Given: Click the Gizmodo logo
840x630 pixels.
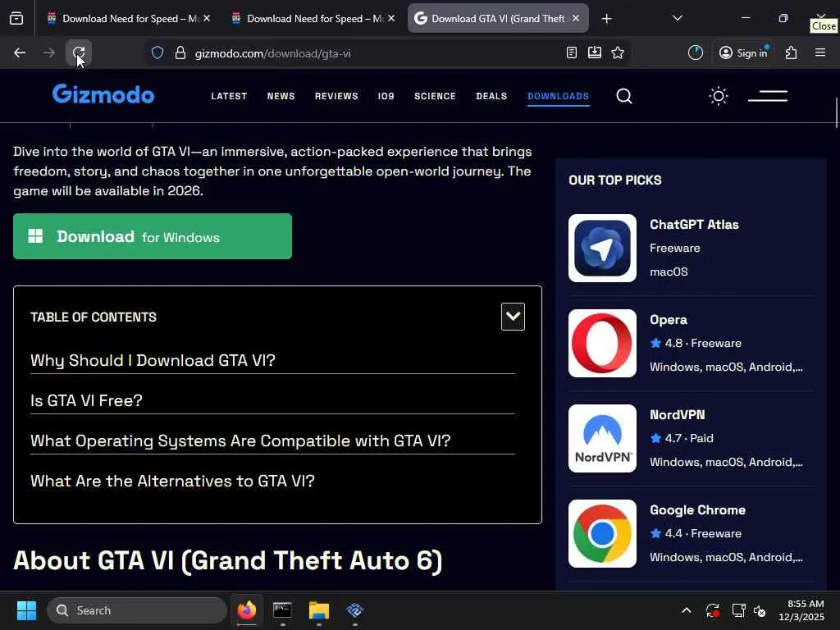Looking at the screenshot, I should (103, 94).
